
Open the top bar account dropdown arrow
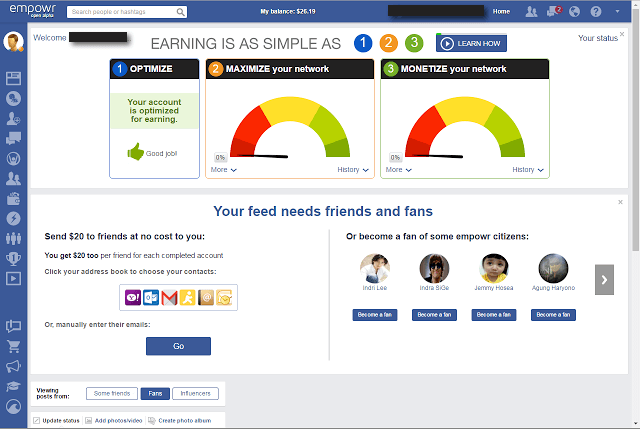(x=618, y=11)
